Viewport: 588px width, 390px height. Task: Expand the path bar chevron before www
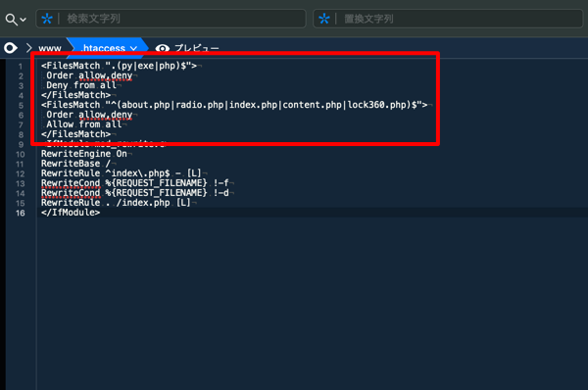point(28,48)
